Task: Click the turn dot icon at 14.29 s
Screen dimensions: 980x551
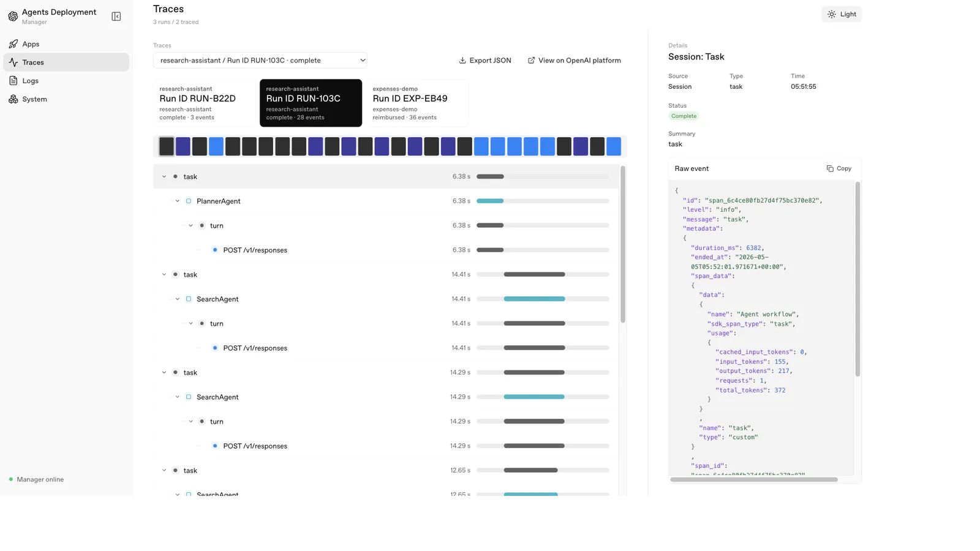Action: click(202, 422)
